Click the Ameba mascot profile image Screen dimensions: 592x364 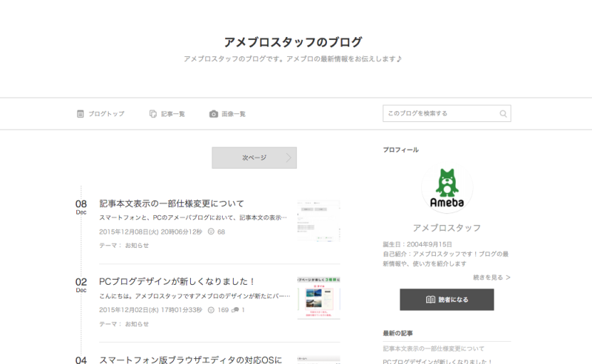[x=447, y=188]
